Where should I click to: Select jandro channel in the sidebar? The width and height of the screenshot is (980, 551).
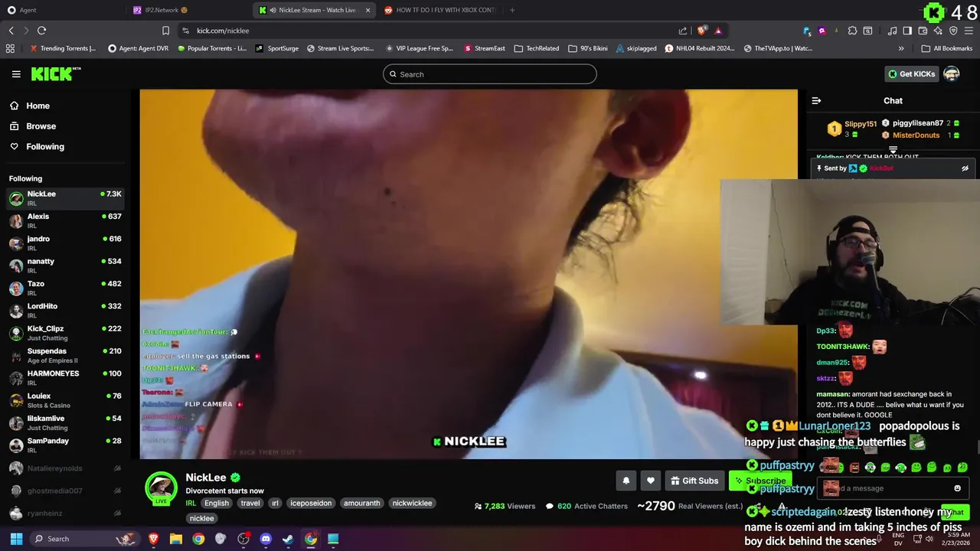[64, 243]
